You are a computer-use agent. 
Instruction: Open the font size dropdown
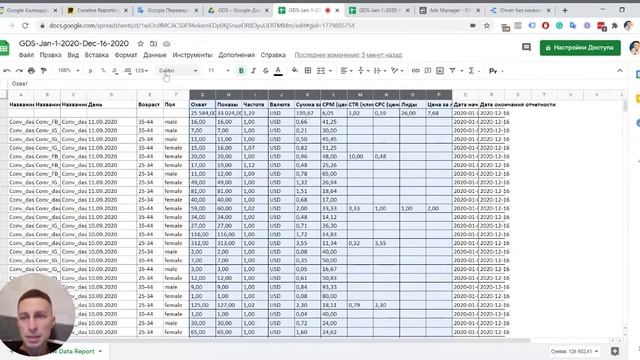[218, 71]
